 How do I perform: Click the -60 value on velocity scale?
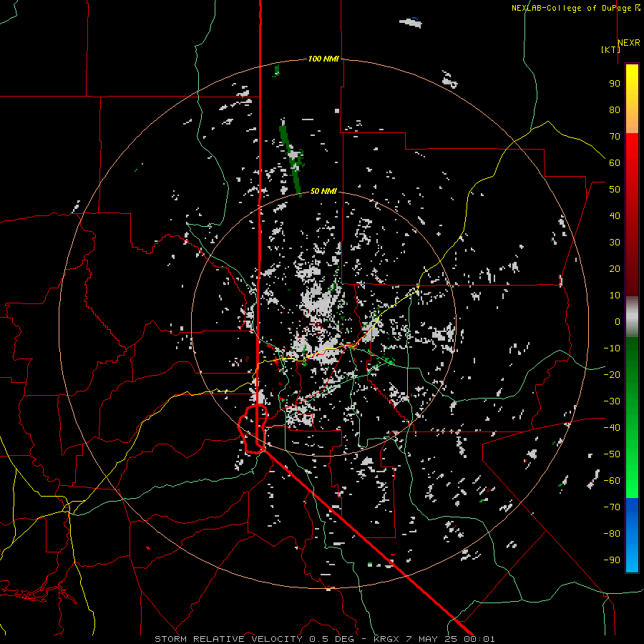tap(612, 481)
